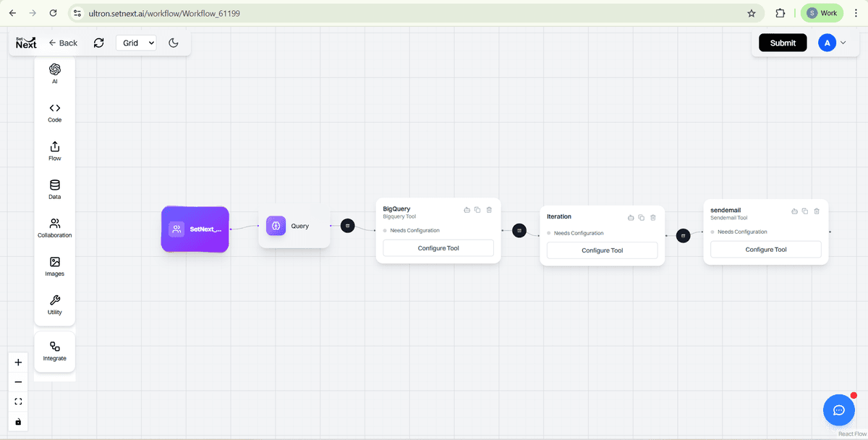The image size is (868, 440).
Task: Click the refresh workflow icon in toolbar
Action: pos(99,43)
